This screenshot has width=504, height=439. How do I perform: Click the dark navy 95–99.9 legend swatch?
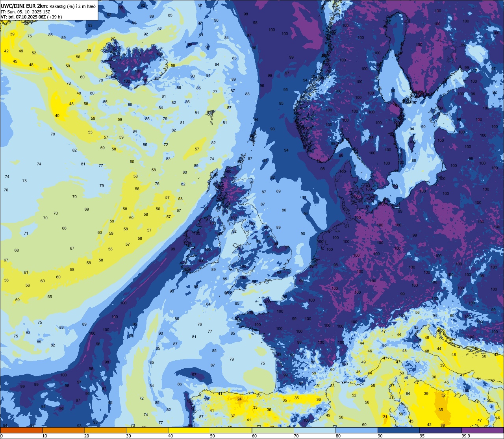pyautogui.click(x=441, y=430)
